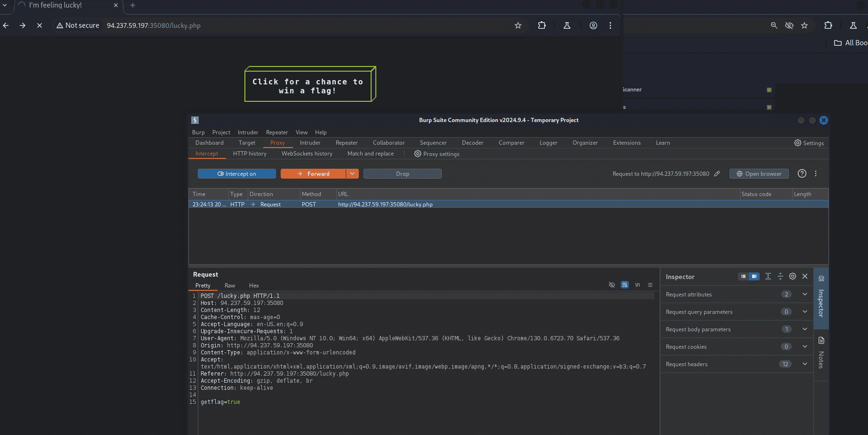The width and height of the screenshot is (868, 435).
Task: Open the flask icon in the background browser
Action: coord(853,25)
